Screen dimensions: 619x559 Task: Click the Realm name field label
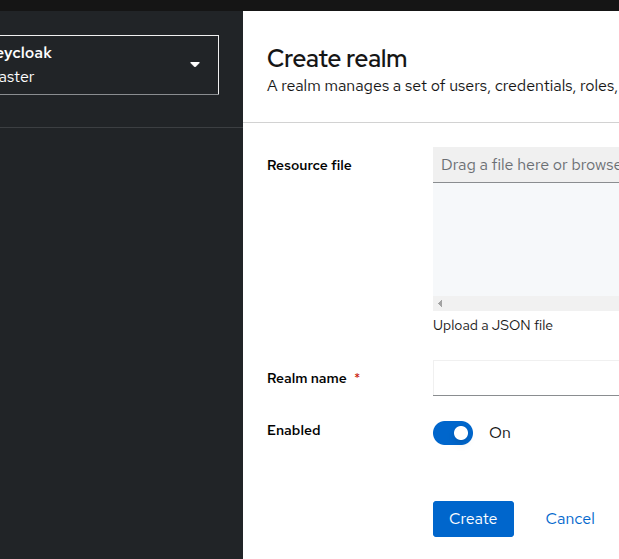coord(306,379)
